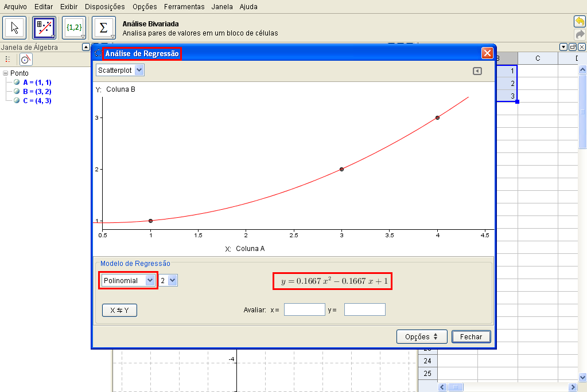Toggle visibility of point C
This screenshot has height=392, width=587.
click(17, 101)
